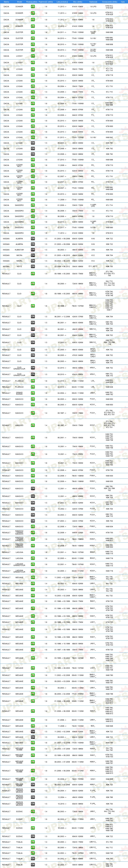Select the NOTE model cell
Image resolution: width=128 pixels, height=868 pixels.
click(19, 266)
